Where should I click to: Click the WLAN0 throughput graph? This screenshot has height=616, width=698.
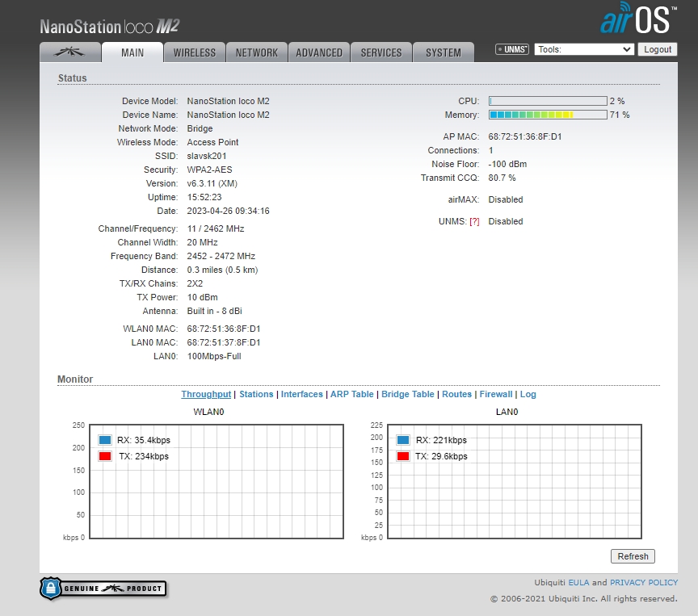(217, 482)
